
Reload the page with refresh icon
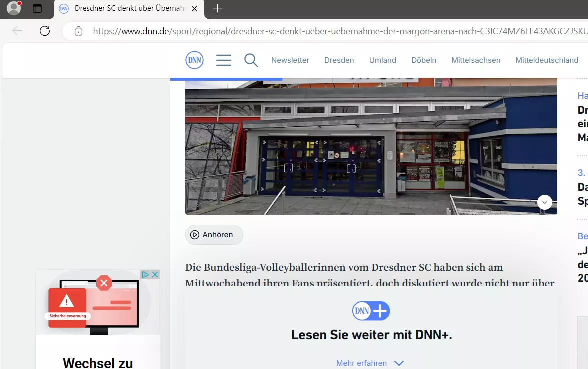(x=45, y=31)
